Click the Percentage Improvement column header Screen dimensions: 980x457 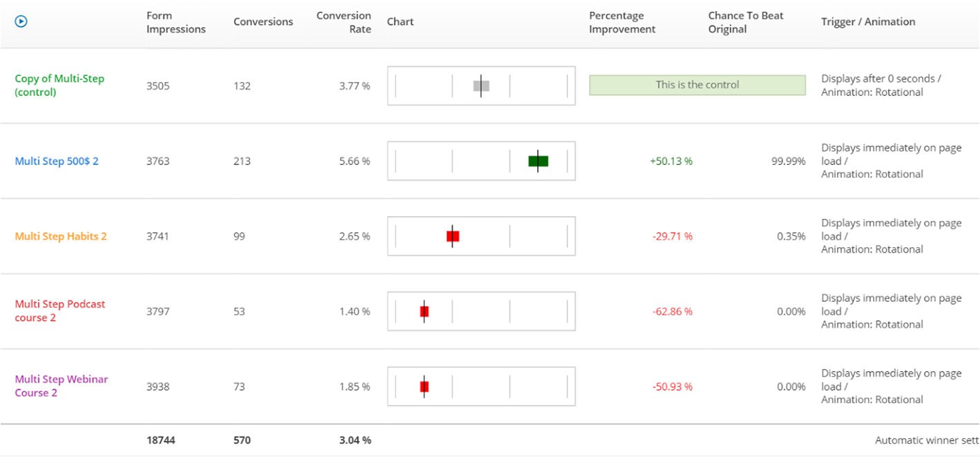click(x=622, y=22)
